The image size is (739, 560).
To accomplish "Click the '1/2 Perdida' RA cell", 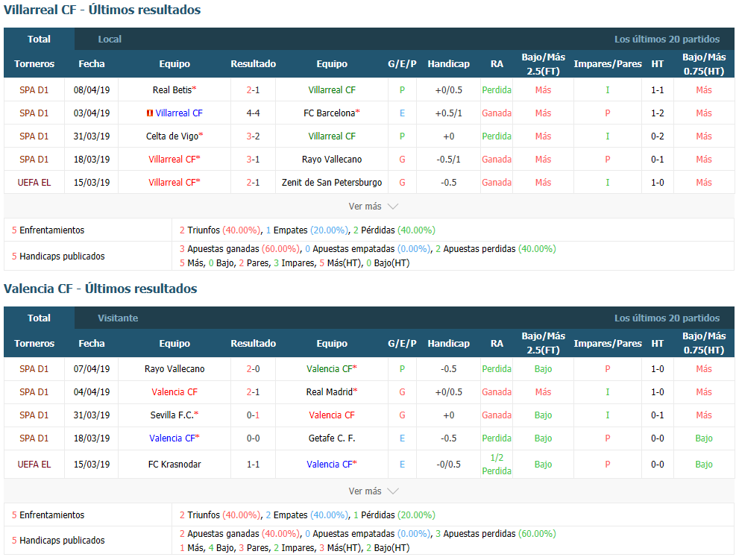I will click(497, 465).
